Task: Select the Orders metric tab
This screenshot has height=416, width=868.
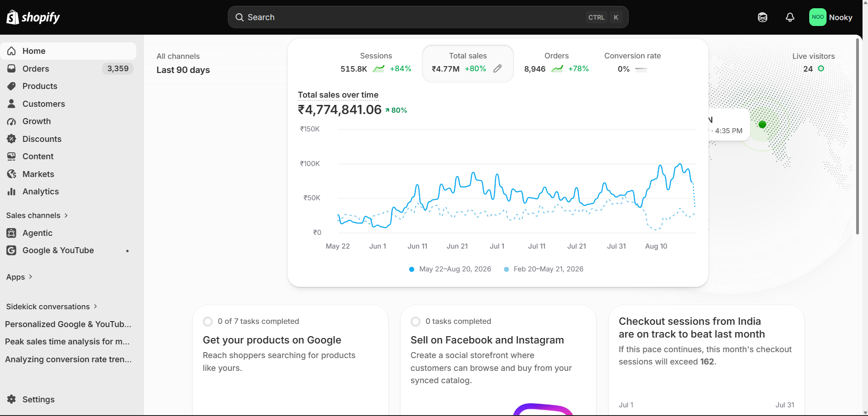Action: [x=556, y=63]
